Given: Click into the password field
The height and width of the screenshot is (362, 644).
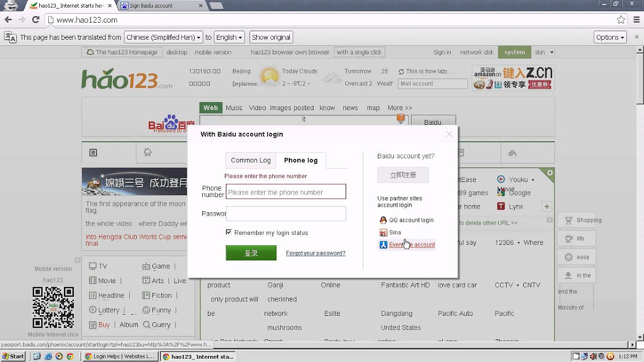Looking at the screenshot, I should pos(286,214).
